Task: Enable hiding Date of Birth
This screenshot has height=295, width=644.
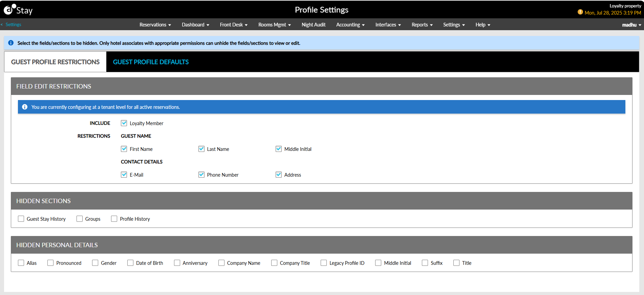Action: pos(130,263)
